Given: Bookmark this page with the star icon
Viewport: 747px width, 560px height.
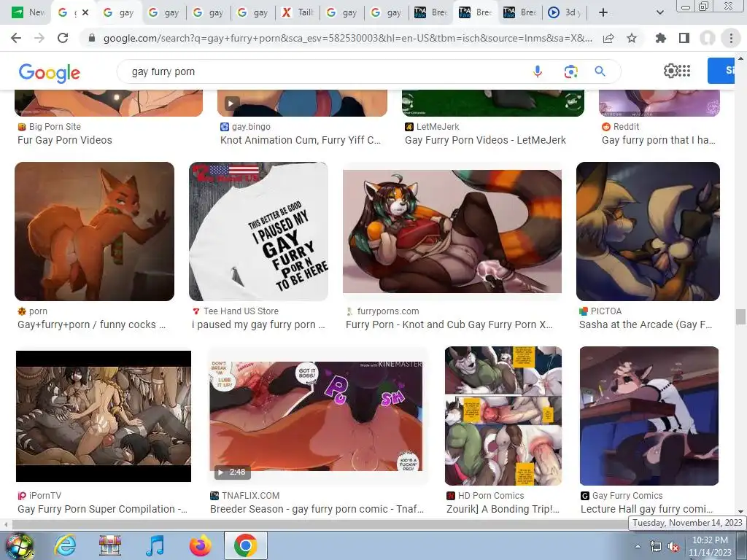Looking at the screenshot, I should coord(632,38).
